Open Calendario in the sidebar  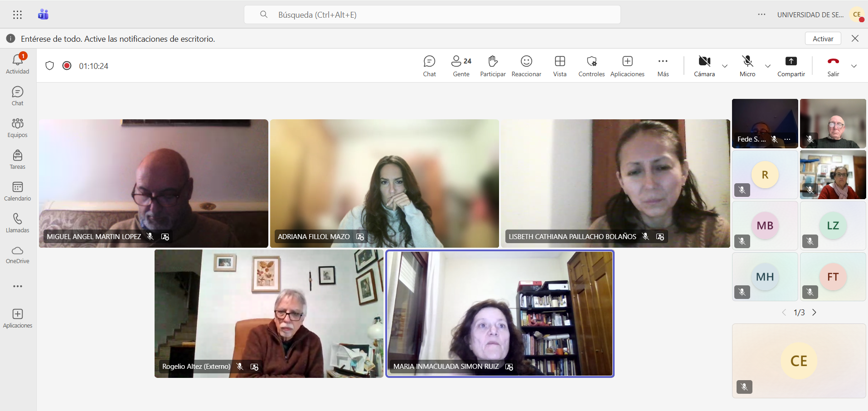18,191
